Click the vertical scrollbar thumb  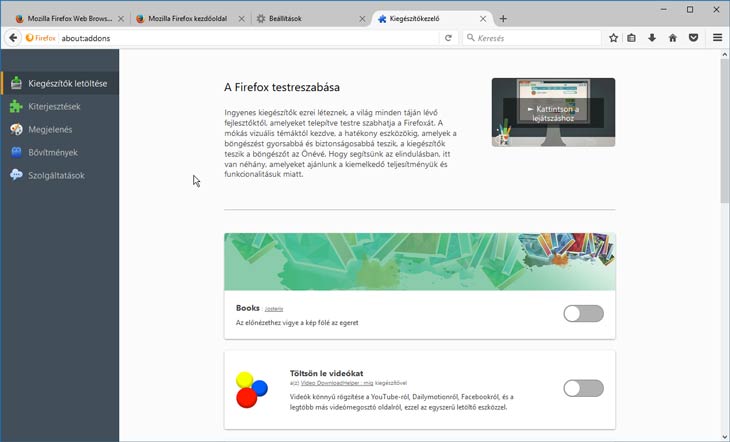click(x=724, y=131)
